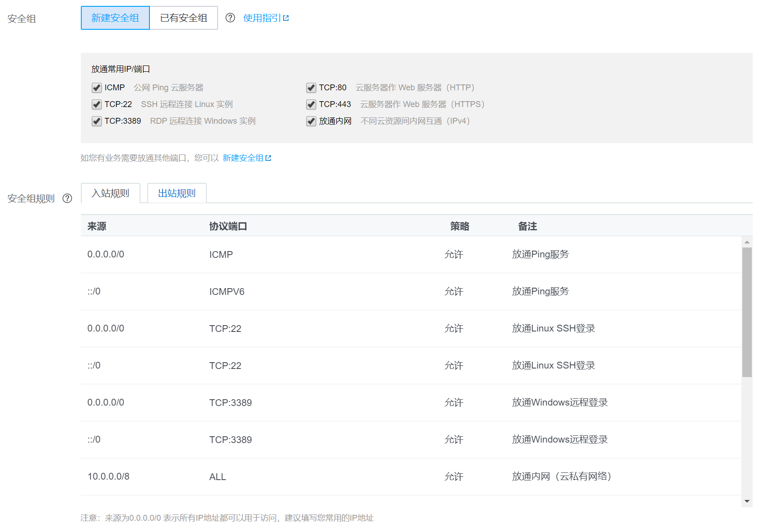Click the 备注 column header
The height and width of the screenshot is (532, 764).
[527, 226]
